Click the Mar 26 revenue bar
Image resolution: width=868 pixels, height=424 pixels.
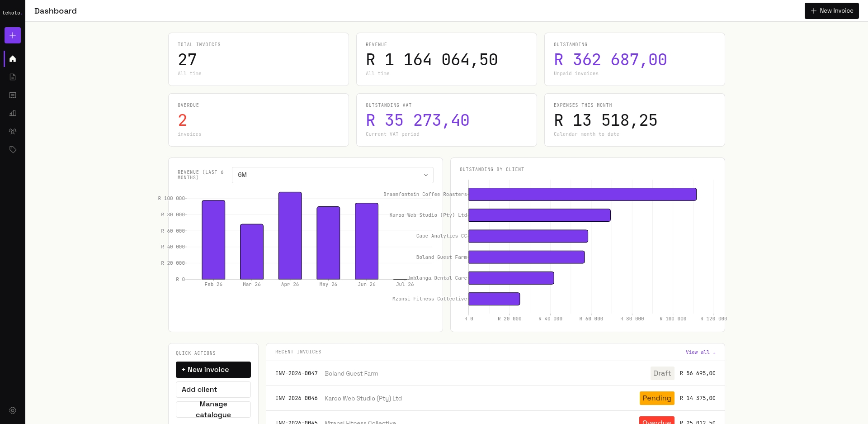(252, 252)
